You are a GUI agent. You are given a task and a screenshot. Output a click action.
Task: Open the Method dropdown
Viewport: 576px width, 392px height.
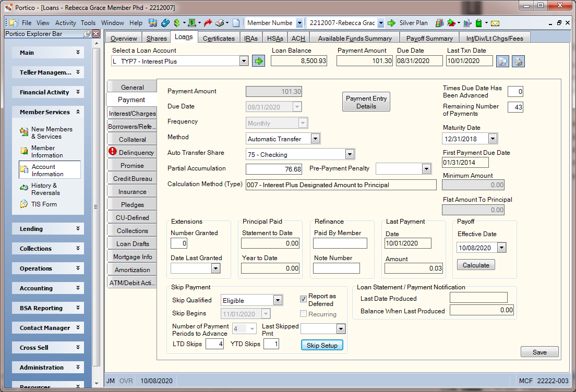pos(315,138)
